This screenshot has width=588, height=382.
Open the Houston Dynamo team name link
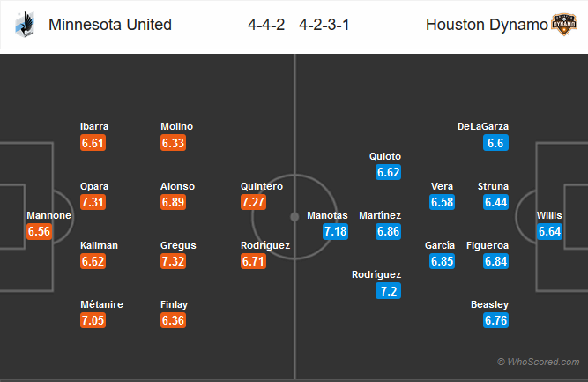[487, 25]
